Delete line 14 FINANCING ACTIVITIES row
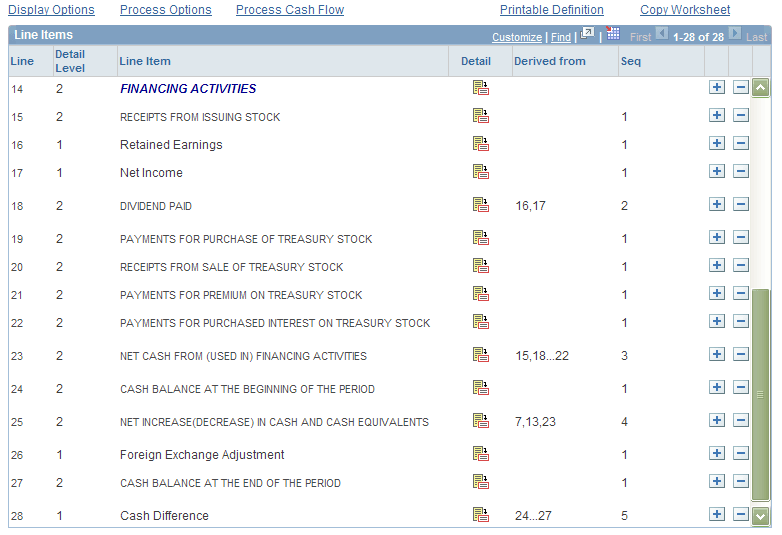782x535 pixels. pyautogui.click(x=741, y=87)
